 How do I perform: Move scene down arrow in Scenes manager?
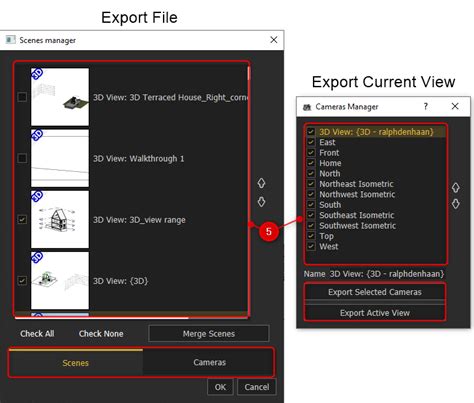[261, 201]
